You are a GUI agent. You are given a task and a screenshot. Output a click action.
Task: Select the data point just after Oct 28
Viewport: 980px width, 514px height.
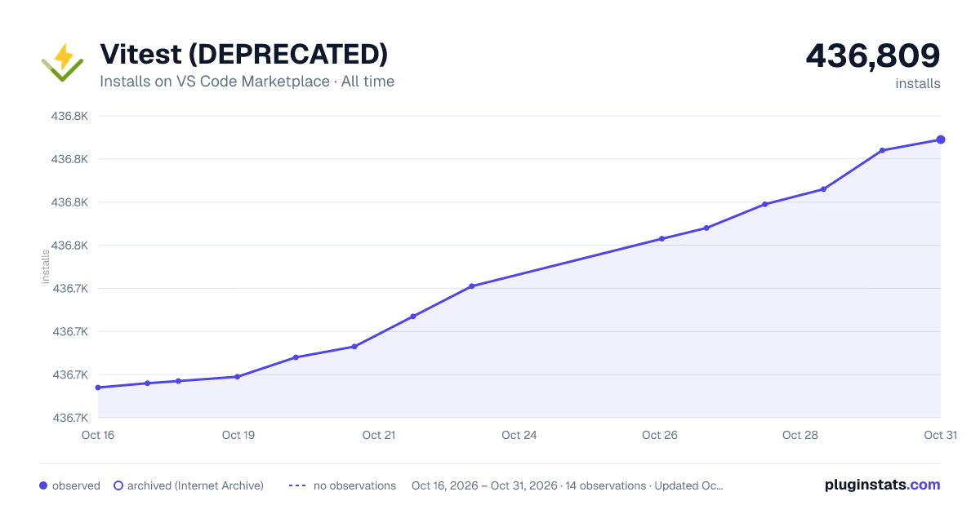tap(823, 189)
